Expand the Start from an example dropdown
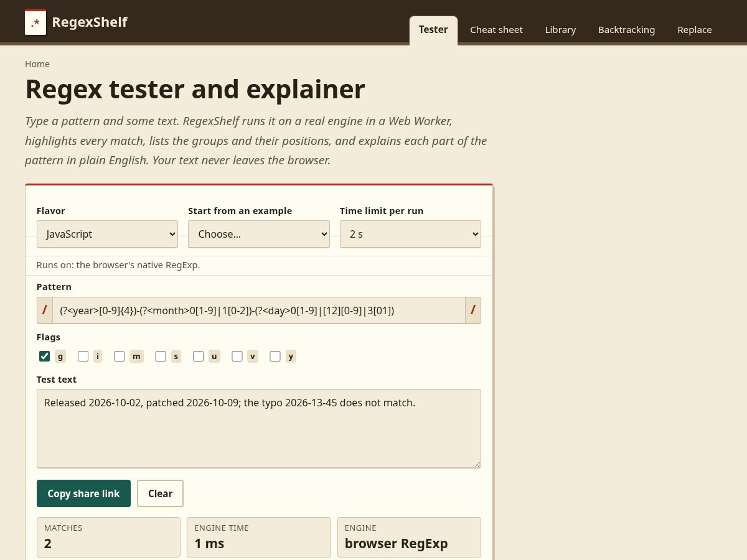This screenshot has height=560, width=747. point(259,234)
